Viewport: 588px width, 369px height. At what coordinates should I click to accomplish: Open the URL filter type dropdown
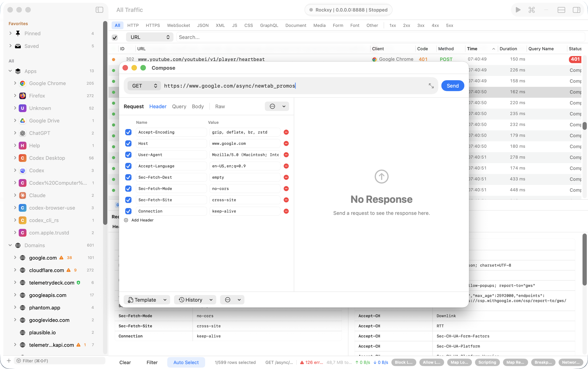click(150, 37)
